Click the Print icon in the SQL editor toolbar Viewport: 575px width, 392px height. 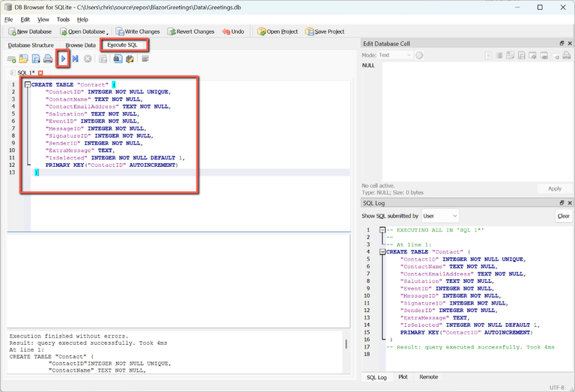[x=48, y=58]
